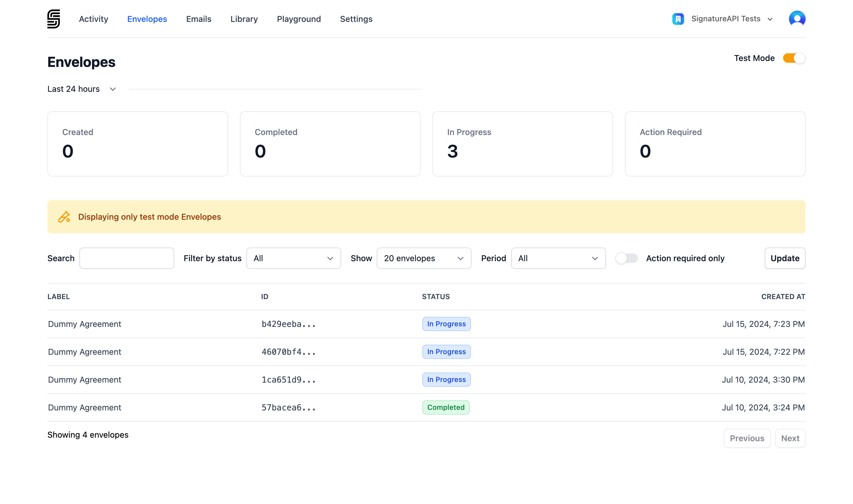Screen dimensions: 853x504
Task: Navigate to the Settings tab
Action: click(356, 19)
